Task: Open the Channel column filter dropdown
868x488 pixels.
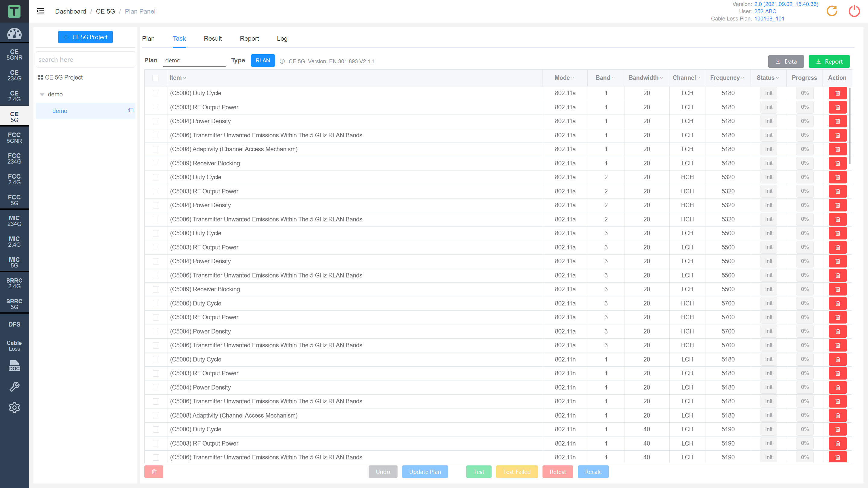Action: tap(699, 78)
